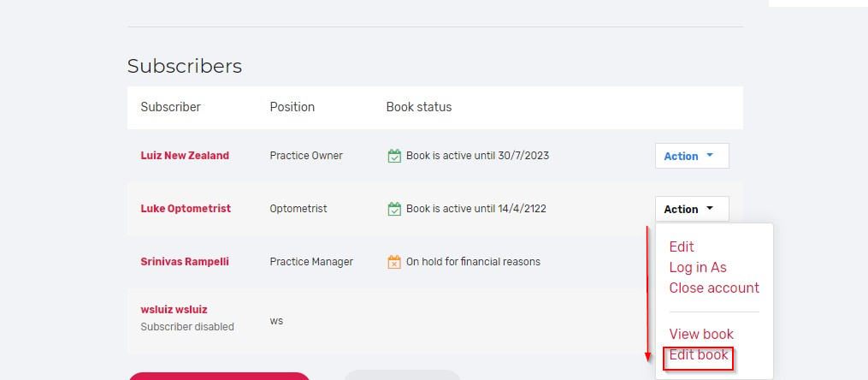The width and height of the screenshot is (868, 380).
Task: Open the Luiz New Zealand subscriber link
Action: [x=185, y=156]
